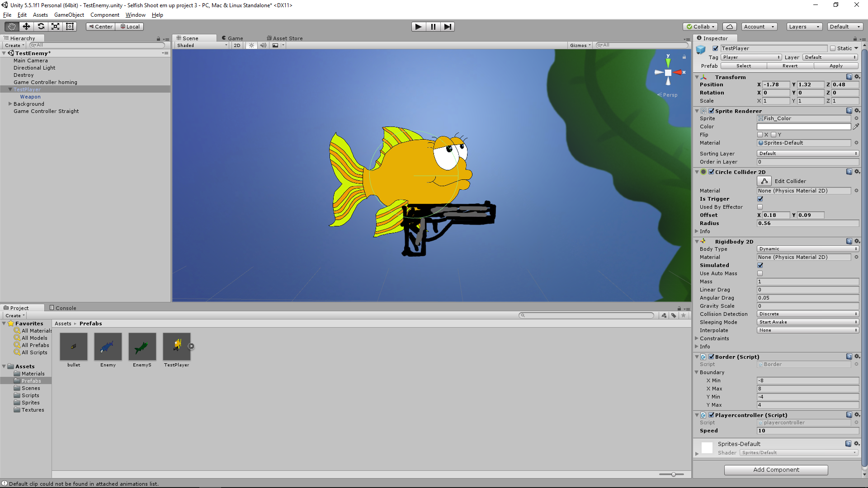The image size is (868, 488).
Task: Click the Sprite Renderer Color swatch
Action: [x=803, y=127]
